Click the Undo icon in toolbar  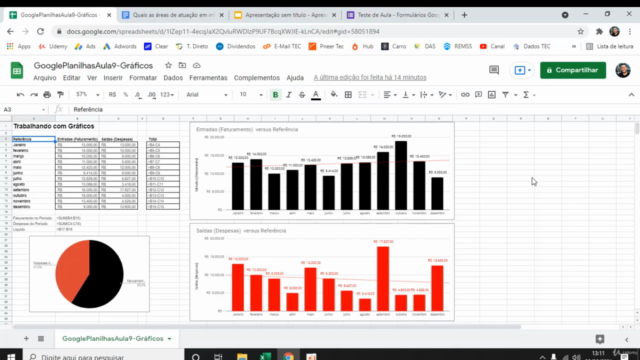pyautogui.click(x=20, y=95)
